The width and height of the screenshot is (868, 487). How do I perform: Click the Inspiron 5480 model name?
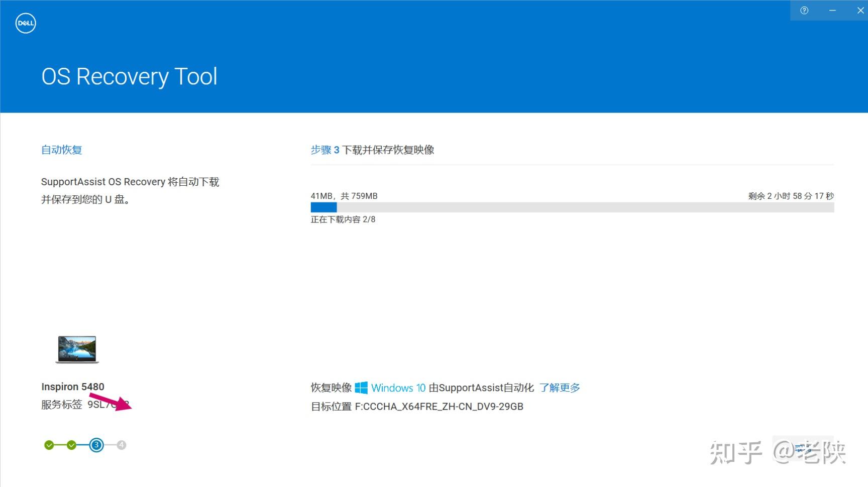pyautogui.click(x=73, y=387)
